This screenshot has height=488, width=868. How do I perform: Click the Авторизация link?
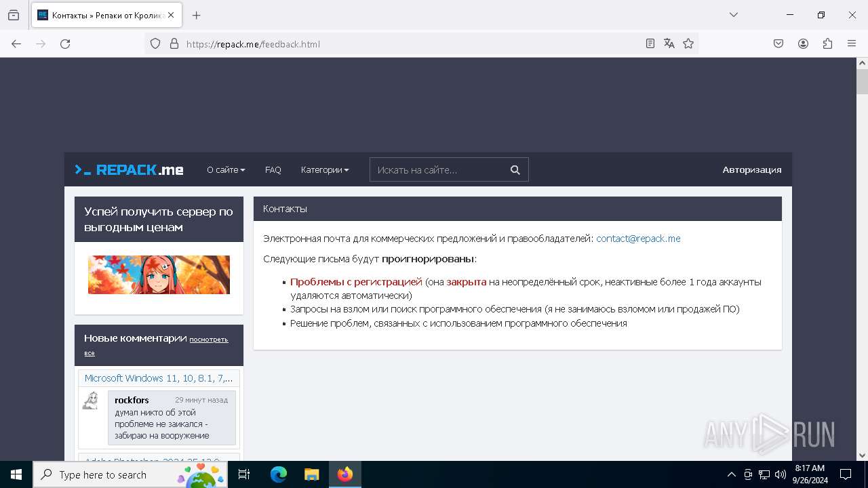[752, 170]
